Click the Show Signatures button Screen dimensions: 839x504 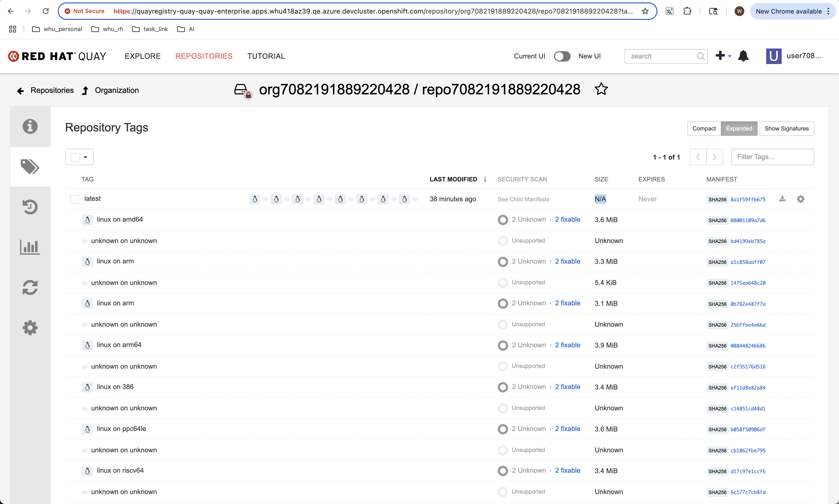click(x=786, y=128)
